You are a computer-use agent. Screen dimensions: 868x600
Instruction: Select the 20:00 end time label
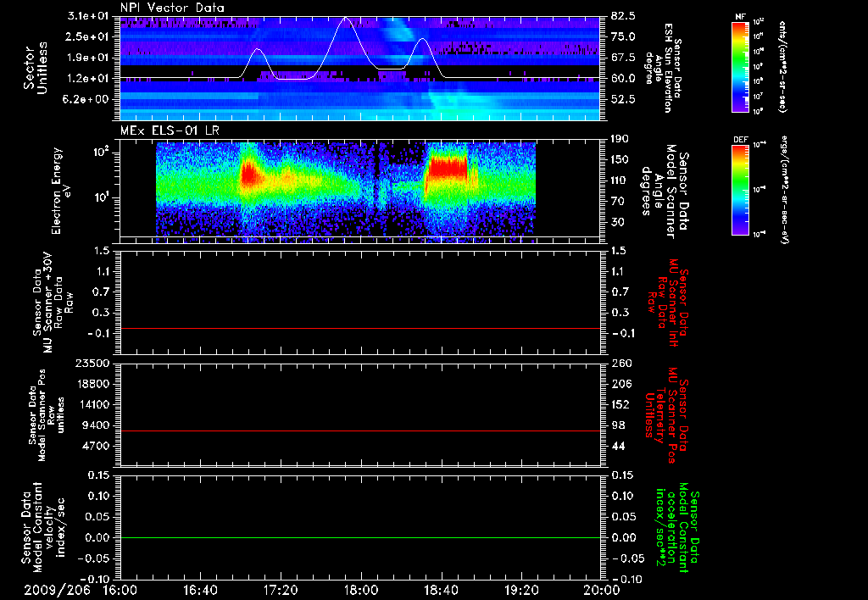(602, 590)
